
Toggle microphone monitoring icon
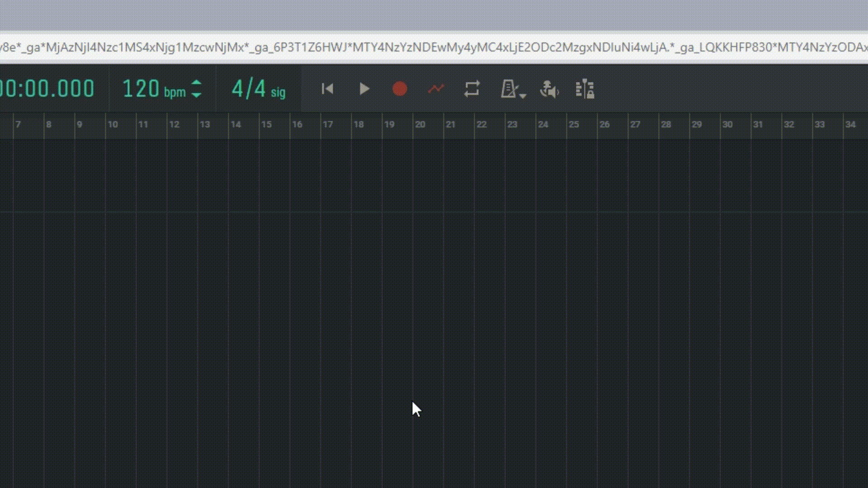click(549, 89)
